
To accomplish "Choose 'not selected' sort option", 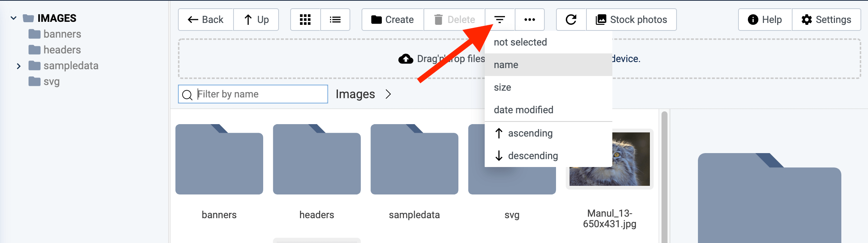I will click(x=549, y=42).
